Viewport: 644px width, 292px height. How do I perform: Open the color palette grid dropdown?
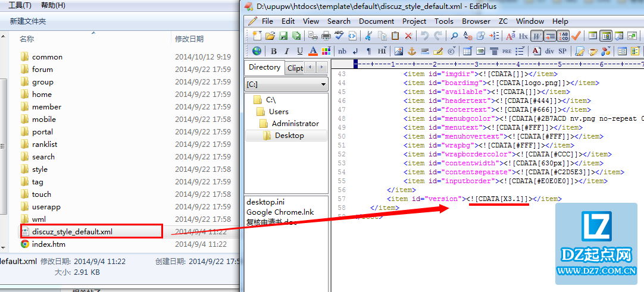tap(326, 51)
